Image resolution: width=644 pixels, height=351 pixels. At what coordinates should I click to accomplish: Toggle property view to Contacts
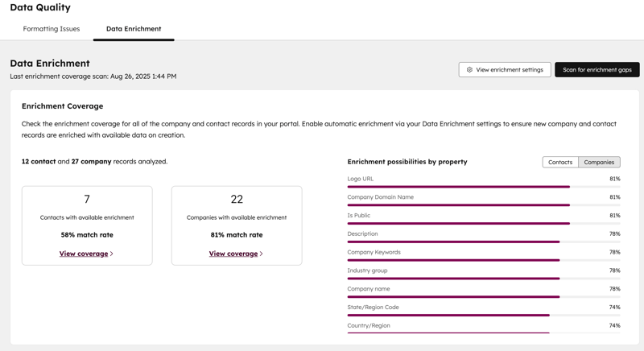(x=560, y=162)
